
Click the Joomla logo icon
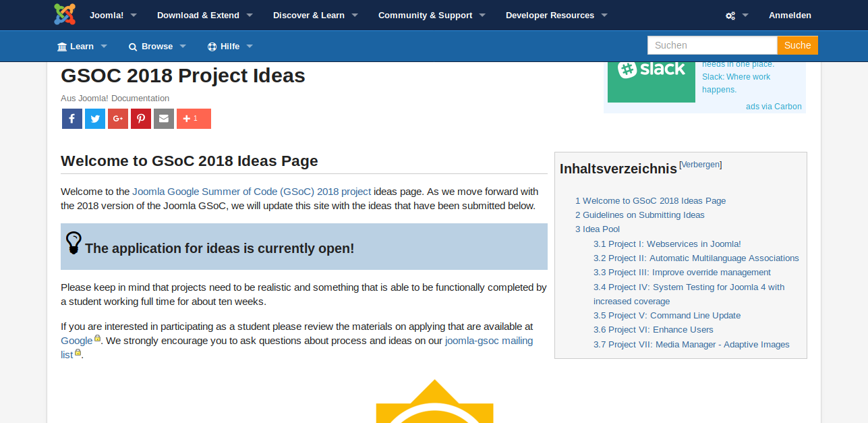tap(65, 14)
